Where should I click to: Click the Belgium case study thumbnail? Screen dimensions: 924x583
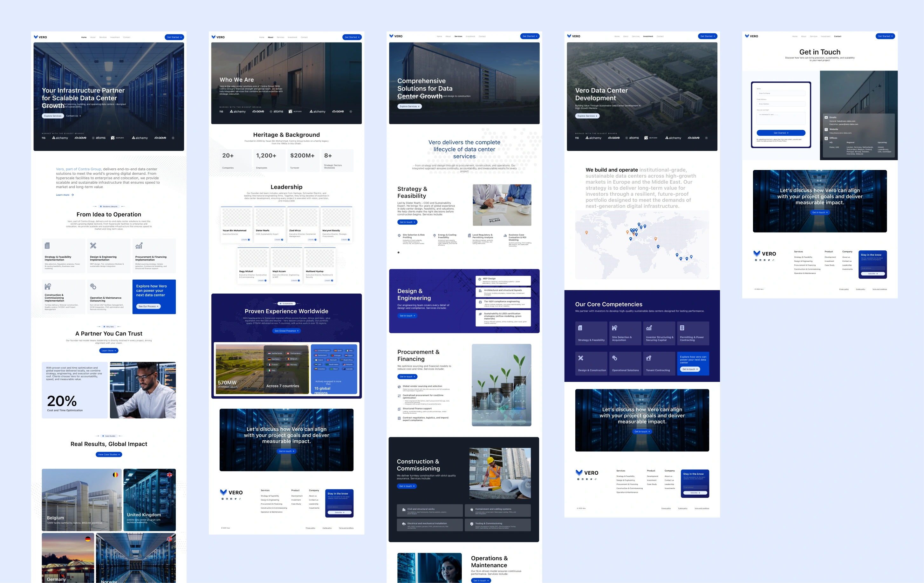pyautogui.click(x=82, y=499)
